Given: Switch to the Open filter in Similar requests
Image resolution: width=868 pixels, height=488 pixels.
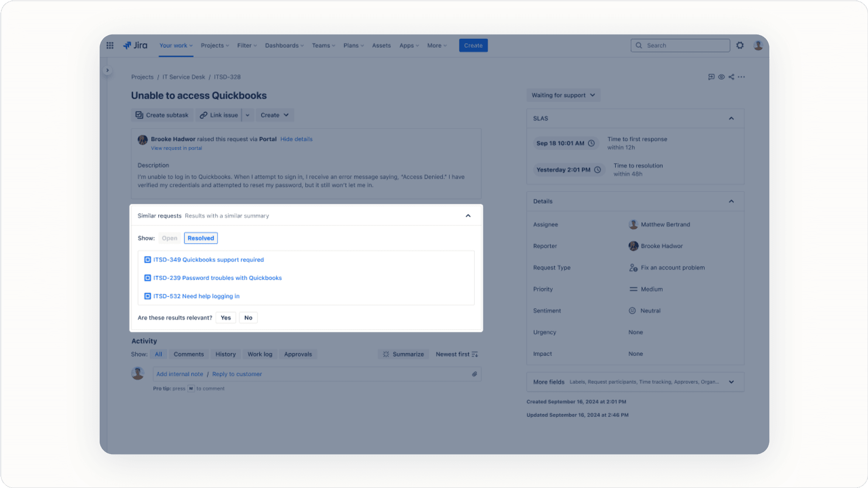Looking at the screenshot, I should point(169,238).
